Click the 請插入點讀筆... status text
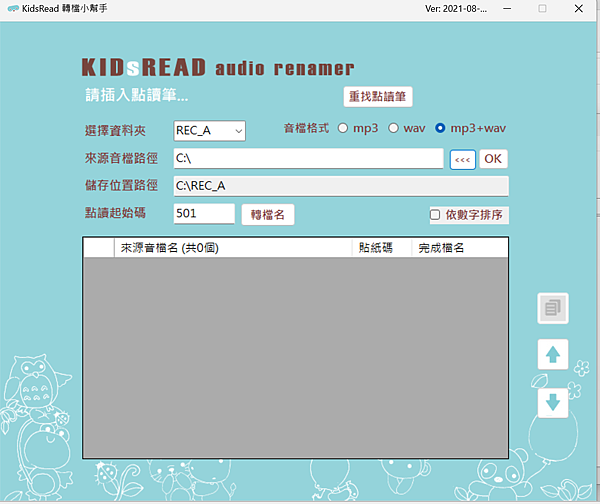Screen dimensions: 600x504 (x=137, y=95)
